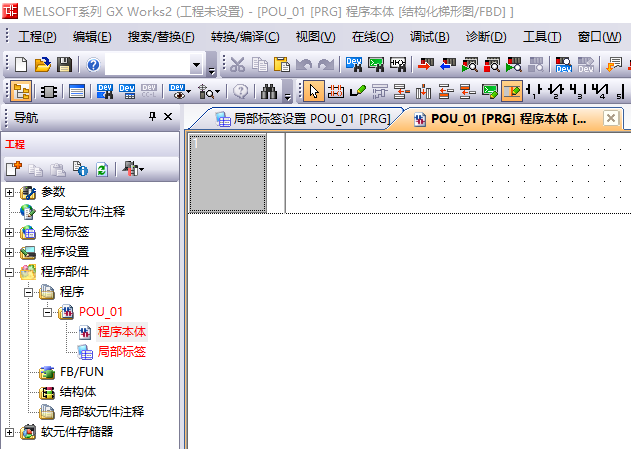Undo the last action
631x449 pixels.
304,64
